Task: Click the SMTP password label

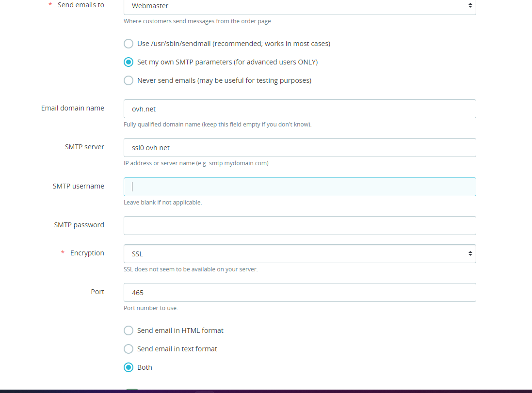Action: tap(79, 225)
